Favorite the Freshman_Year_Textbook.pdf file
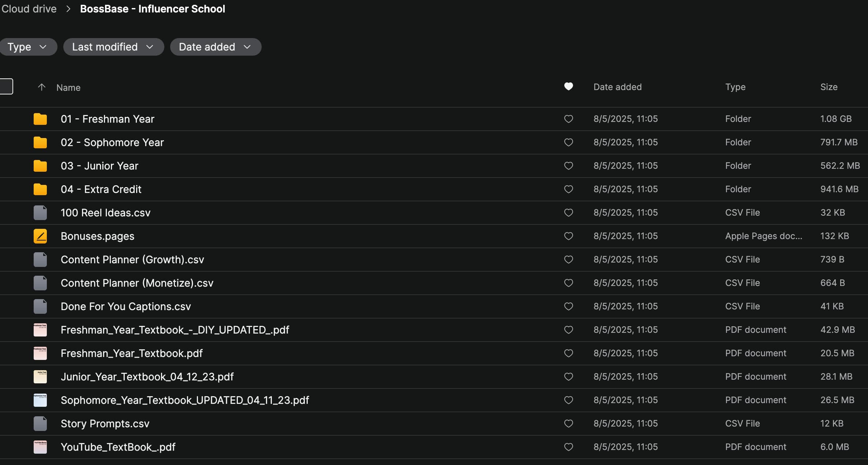 coord(568,353)
